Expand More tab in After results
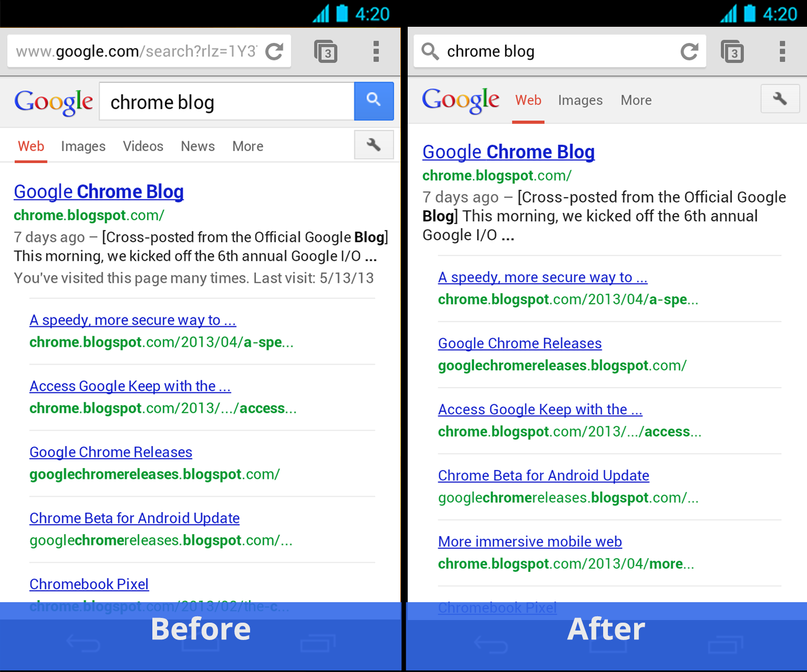Screen dimensions: 807x672 click(x=636, y=100)
